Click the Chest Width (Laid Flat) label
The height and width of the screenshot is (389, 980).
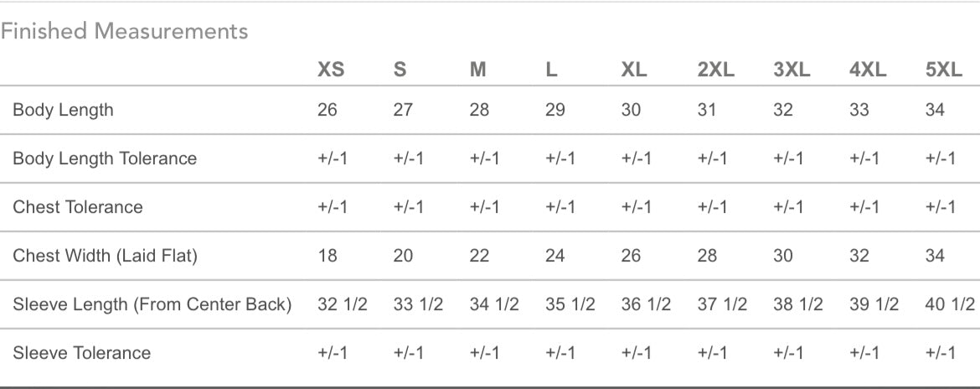pyautogui.click(x=105, y=256)
